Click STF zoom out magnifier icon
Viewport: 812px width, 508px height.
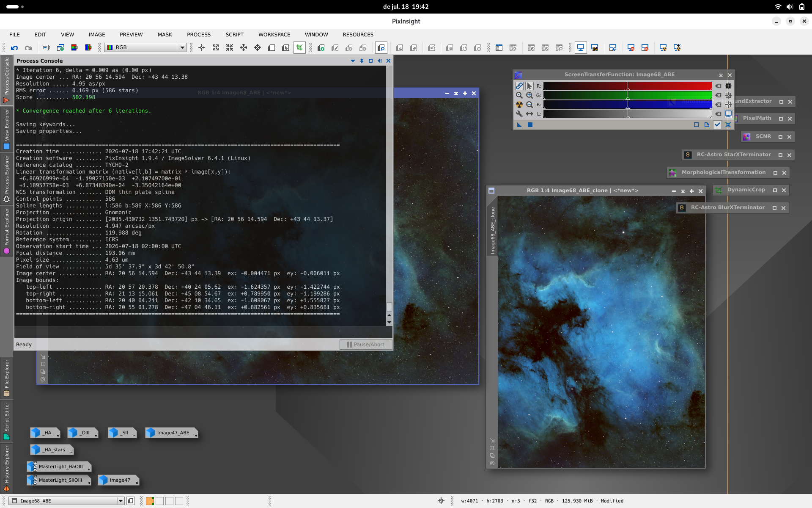[x=529, y=105]
